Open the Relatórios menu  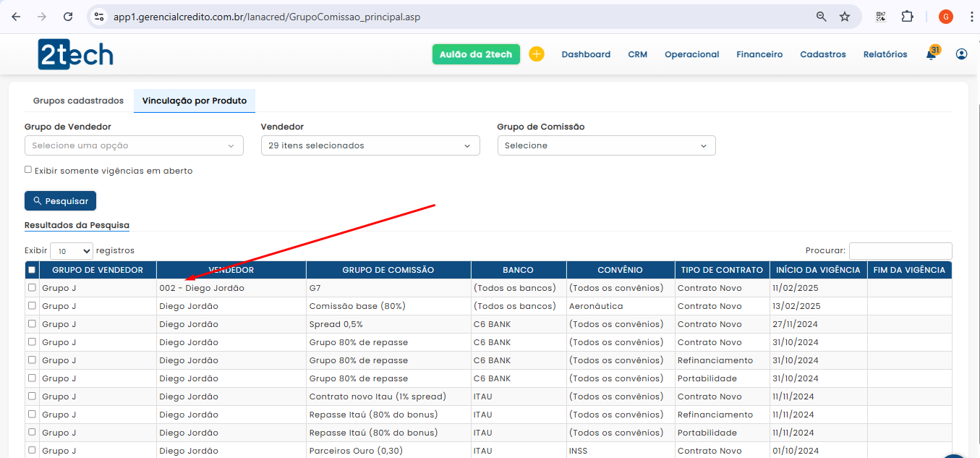885,54
